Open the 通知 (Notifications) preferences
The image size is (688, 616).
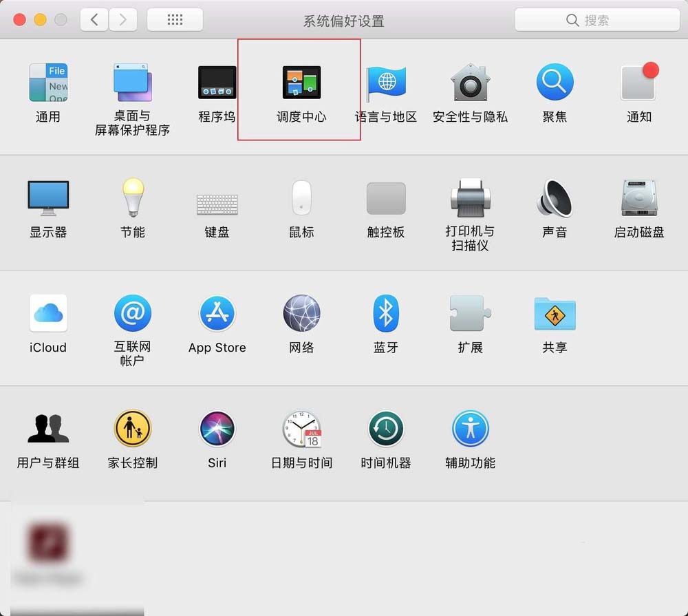[639, 83]
